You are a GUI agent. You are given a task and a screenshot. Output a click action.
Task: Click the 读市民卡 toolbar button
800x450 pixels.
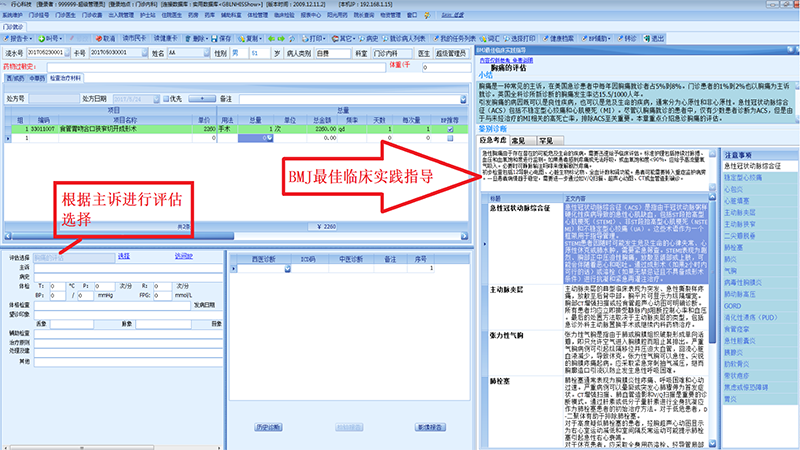click(x=134, y=39)
